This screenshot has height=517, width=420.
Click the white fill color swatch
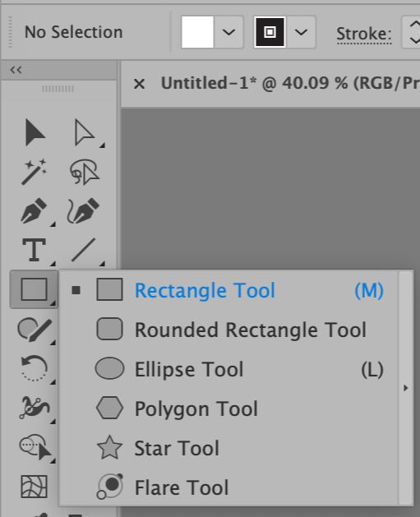[x=197, y=32]
